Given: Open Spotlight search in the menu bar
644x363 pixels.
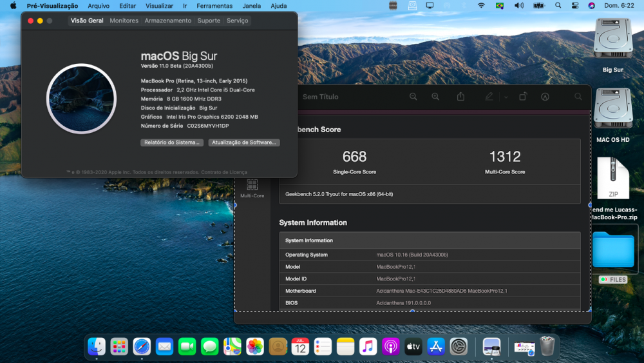Looking at the screenshot, I should pyautogui.click(x=558, y=6).
